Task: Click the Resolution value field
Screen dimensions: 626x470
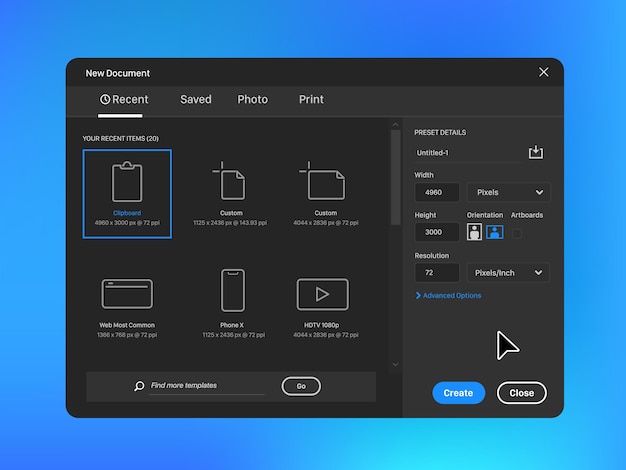Action: point(437,273)
